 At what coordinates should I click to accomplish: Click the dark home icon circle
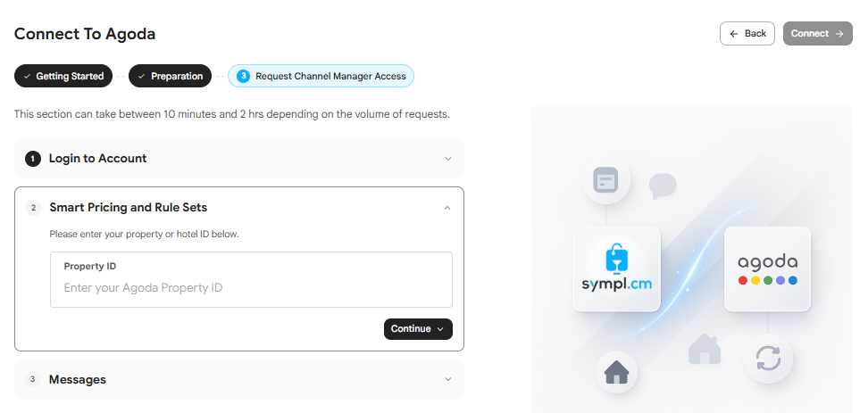click(x=616, y=372)
